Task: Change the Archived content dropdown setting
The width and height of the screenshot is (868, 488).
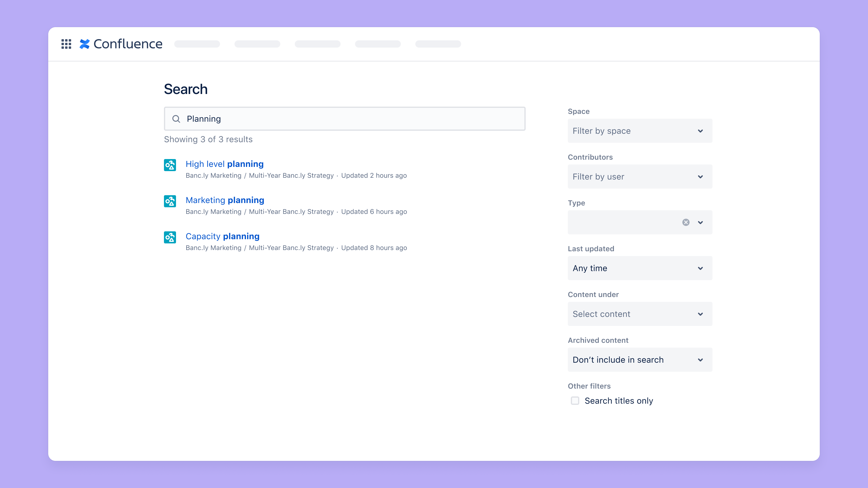Action: pyautogui.click(x=639, y=360)
